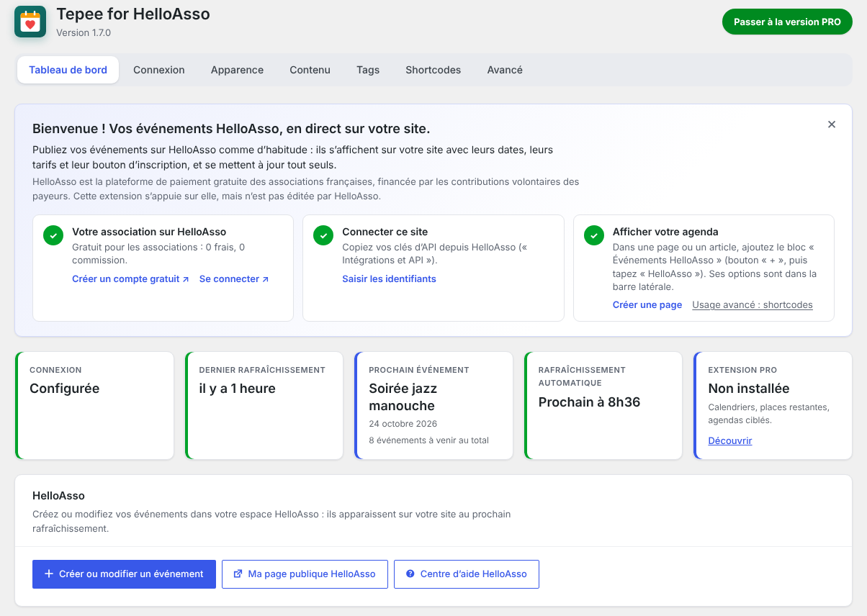This screenshot has height=616, width=867.
Task: Click the 'Version 1.7.0' label
Action: coord(84,33)
